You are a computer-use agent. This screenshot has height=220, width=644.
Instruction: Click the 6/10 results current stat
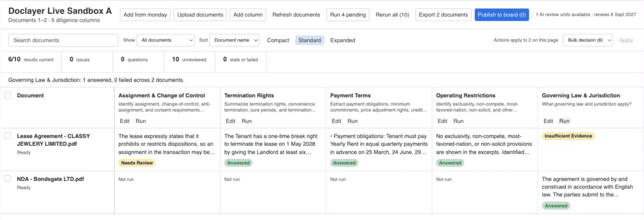pos(31,59)
